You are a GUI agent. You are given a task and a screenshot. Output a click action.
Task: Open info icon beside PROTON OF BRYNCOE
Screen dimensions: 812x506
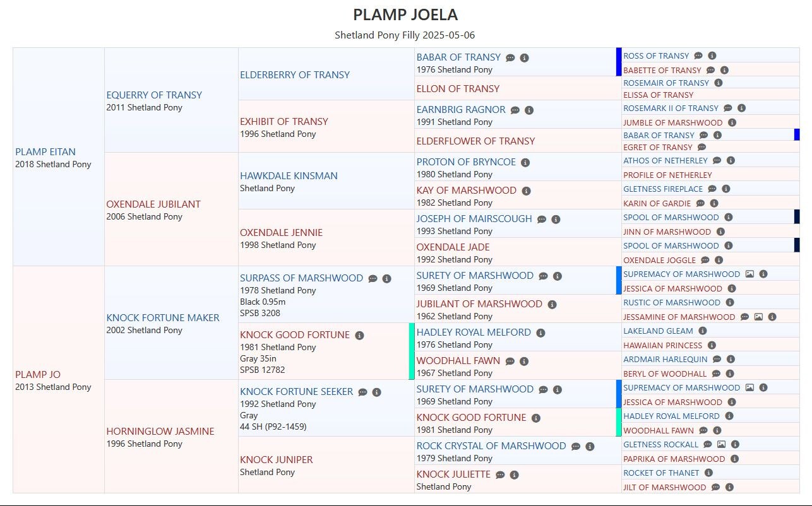[x=525, y=162]
